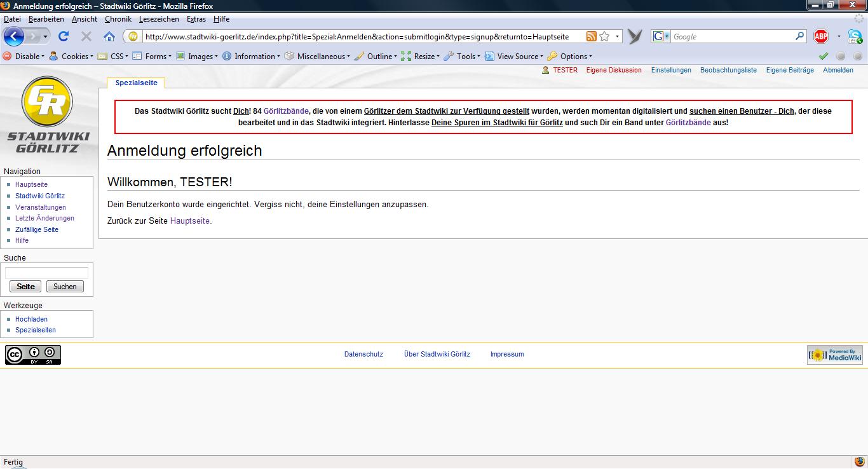
Task: Open the Lesezeichen menu
Action: [159, 19]
